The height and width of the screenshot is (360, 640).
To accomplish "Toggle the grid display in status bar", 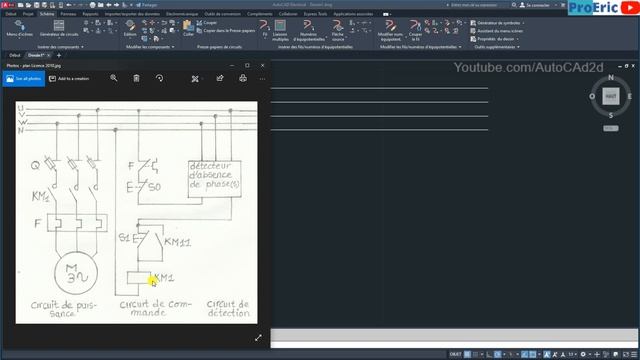I will click(467, 354).
